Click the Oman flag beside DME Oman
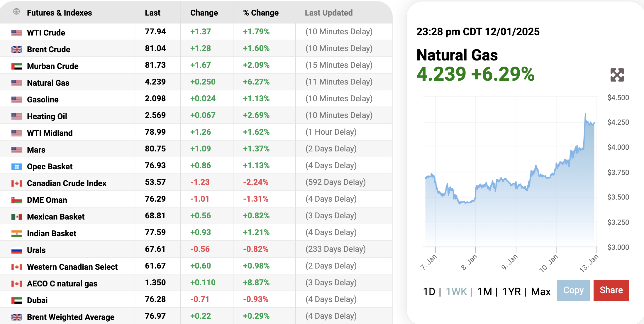This screenshot has width=644, height=324. click(17, 200)
